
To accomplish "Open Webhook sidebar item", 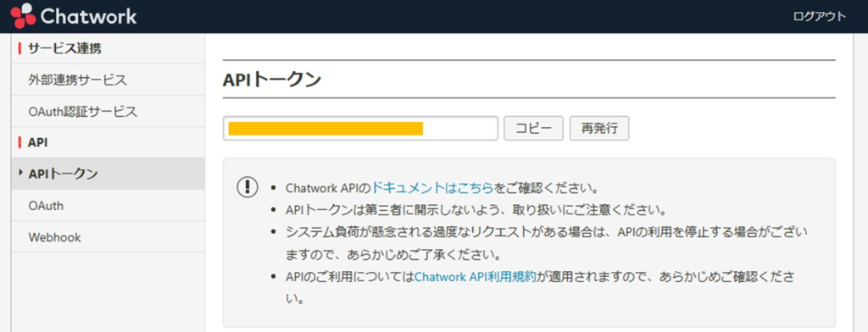I will pos(108,237).
